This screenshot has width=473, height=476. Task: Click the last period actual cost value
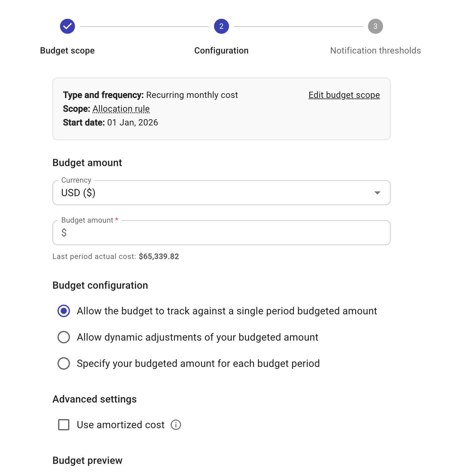[159, 256]
